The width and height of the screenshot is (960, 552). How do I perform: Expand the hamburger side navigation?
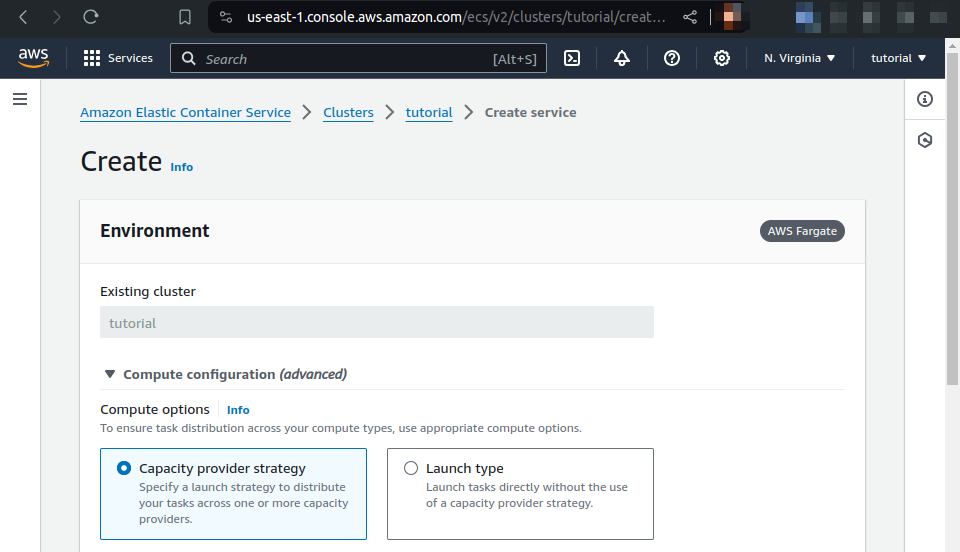point(20,99)
